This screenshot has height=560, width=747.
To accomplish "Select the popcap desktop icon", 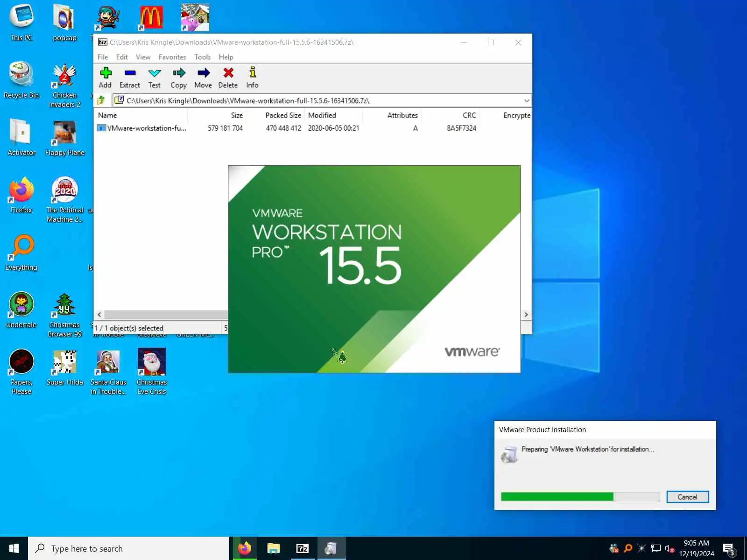I will (x=64, y=23).
